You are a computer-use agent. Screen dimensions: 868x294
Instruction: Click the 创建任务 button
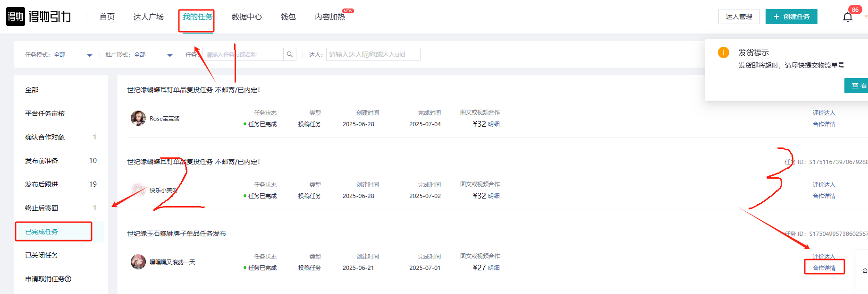(x=791, y=17)
